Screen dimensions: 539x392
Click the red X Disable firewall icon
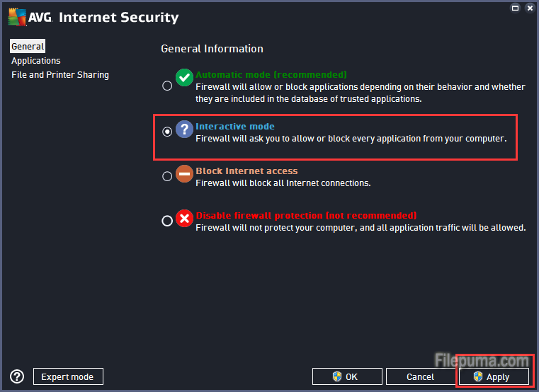[x=184, y=219]
